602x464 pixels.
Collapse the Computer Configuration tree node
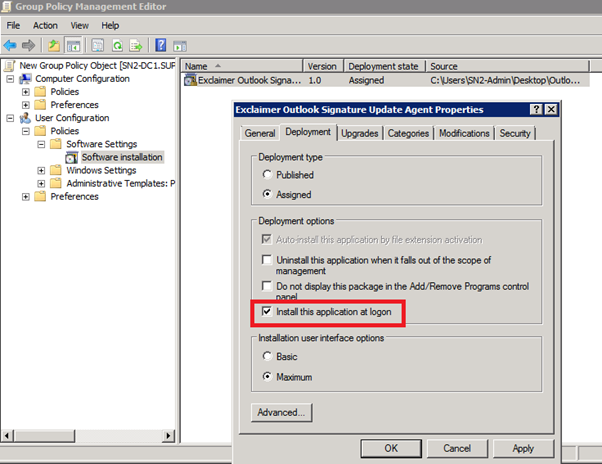point(10,79)
